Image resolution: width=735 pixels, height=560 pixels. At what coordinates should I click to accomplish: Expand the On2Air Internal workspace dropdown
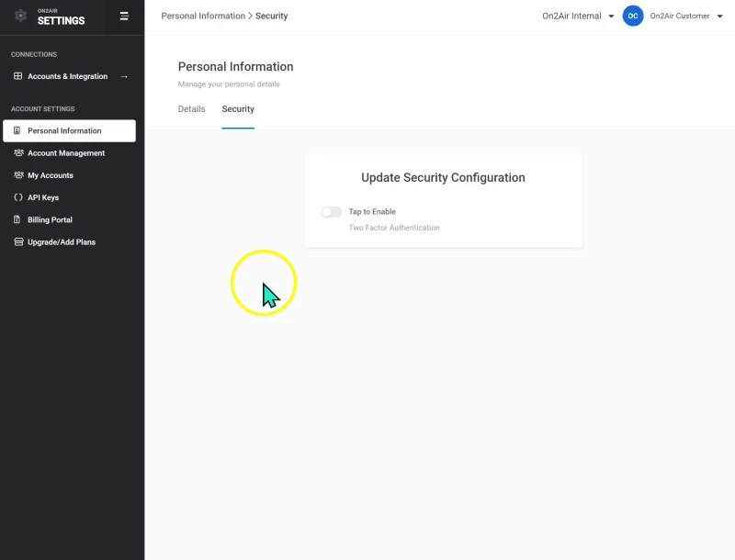pyautogui.click(x=579, y=16)
